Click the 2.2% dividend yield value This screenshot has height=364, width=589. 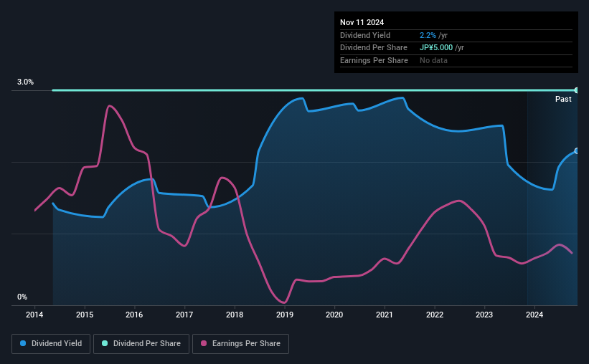[x=428, y=35]
